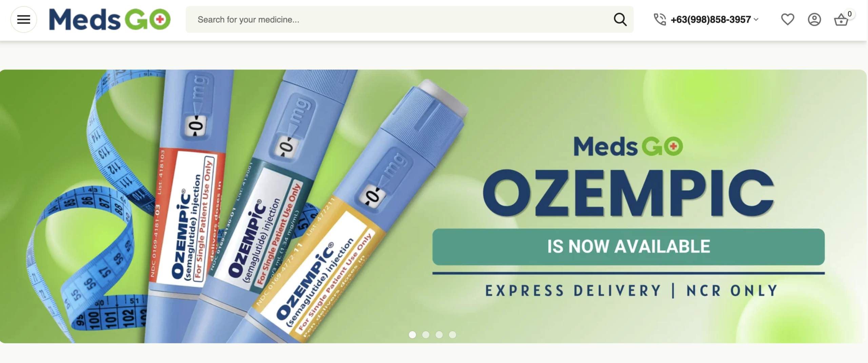This screenshot has height=363, width=868.
Task: Open the wishlist heart icon
Action: pyautogui.click(x=787, y=19)
